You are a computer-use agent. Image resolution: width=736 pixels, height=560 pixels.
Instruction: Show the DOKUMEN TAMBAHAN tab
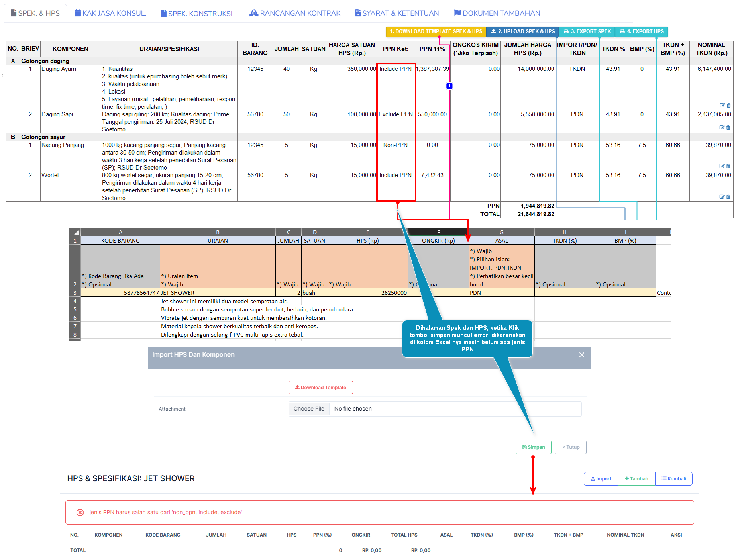[497, 13]
